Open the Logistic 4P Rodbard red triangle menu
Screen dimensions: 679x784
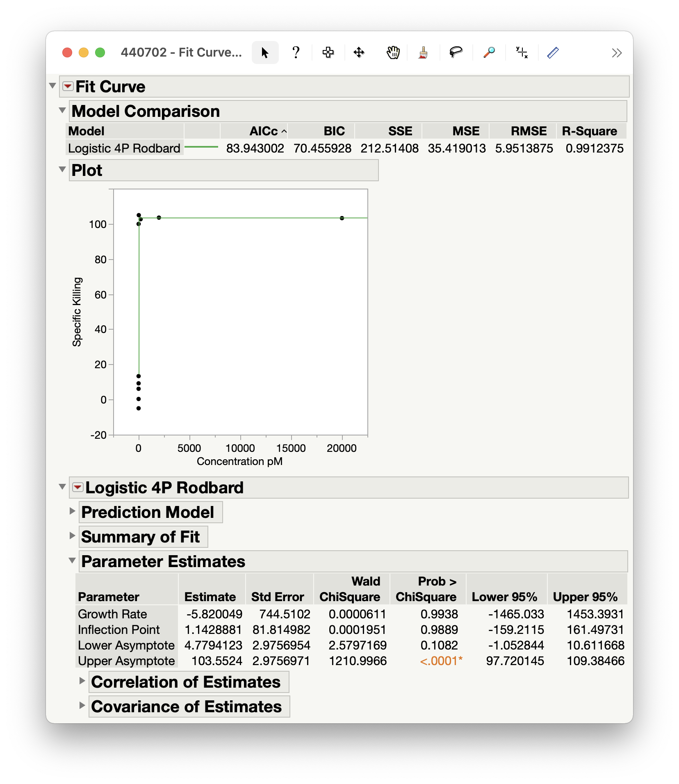[77, 488]
